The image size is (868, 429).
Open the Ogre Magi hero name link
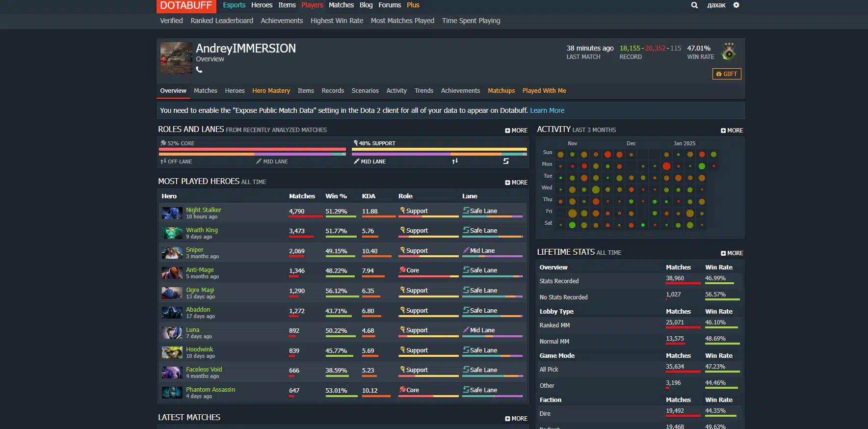pos(200,290)
